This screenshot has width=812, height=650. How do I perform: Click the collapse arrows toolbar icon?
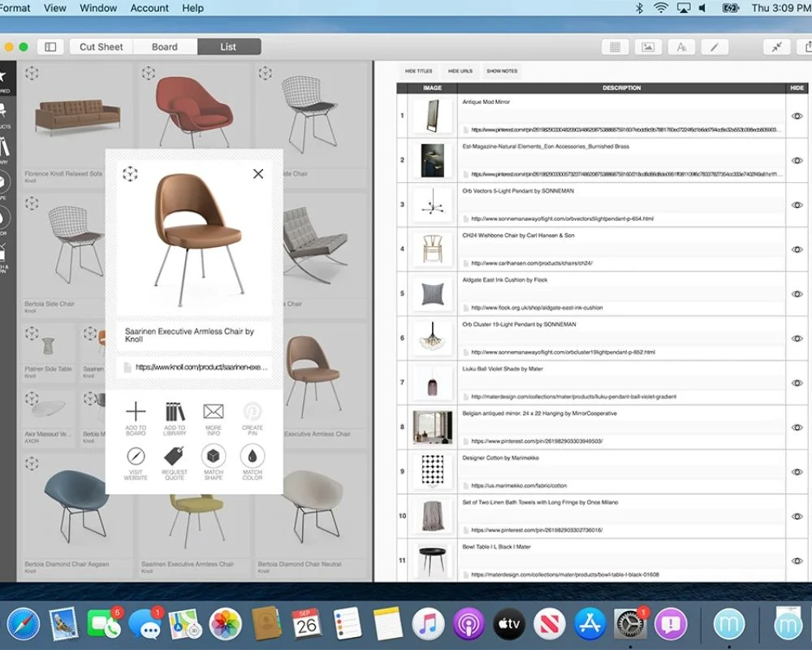(777, 47)
